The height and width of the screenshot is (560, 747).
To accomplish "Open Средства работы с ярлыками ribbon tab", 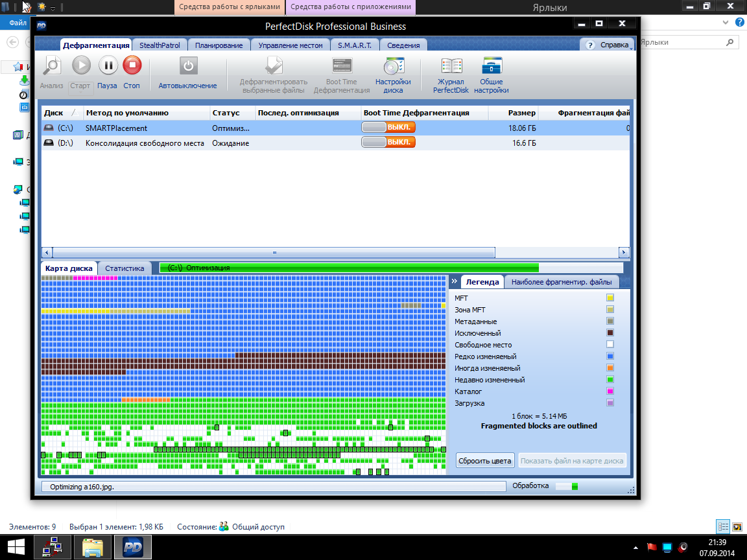I will click(x=230, y=7).
